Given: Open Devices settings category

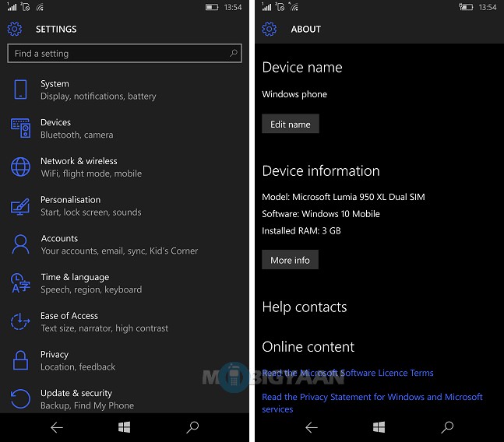Looking at the screenshot, I should [x=125, y=128].
